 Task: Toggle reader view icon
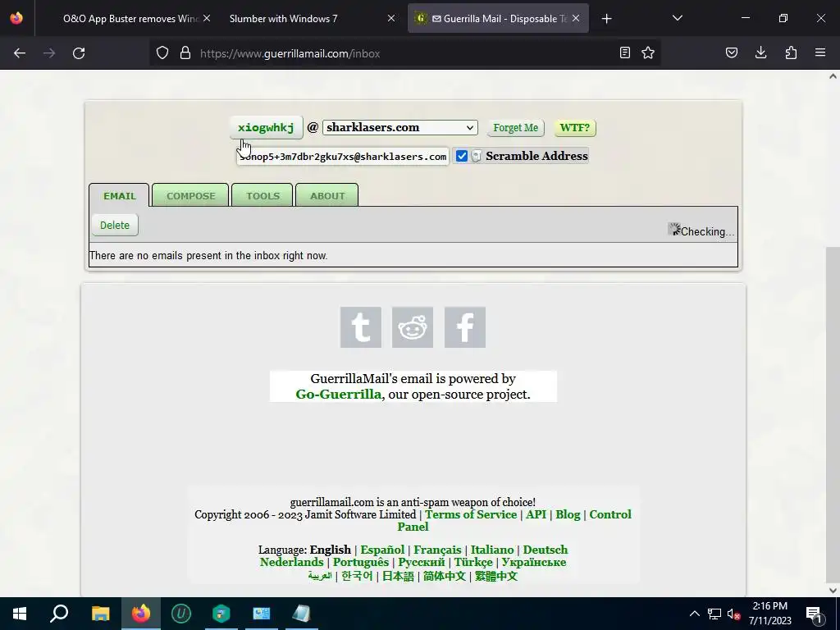pyautogui.click(x=624, y=53)
